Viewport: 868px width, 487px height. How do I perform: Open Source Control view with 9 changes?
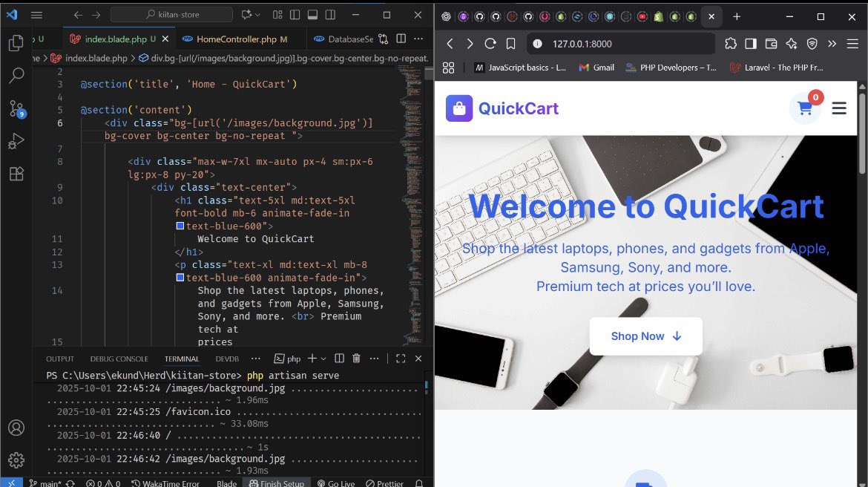click(16, 108)
